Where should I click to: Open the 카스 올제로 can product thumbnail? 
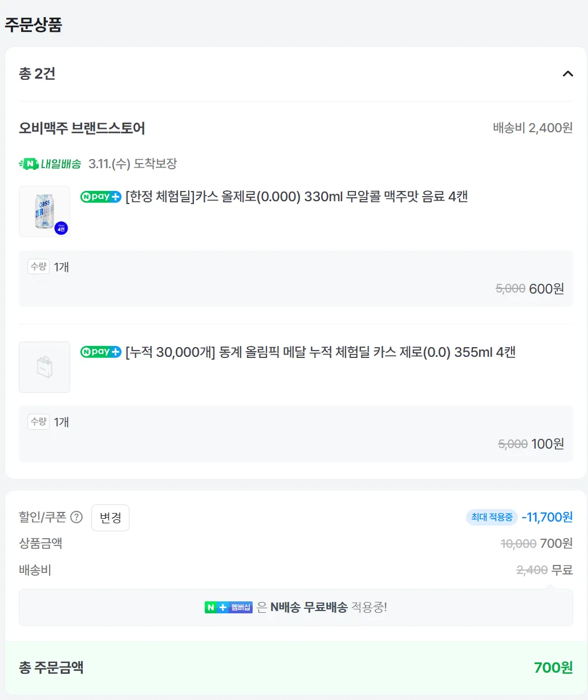coord(44,211)
